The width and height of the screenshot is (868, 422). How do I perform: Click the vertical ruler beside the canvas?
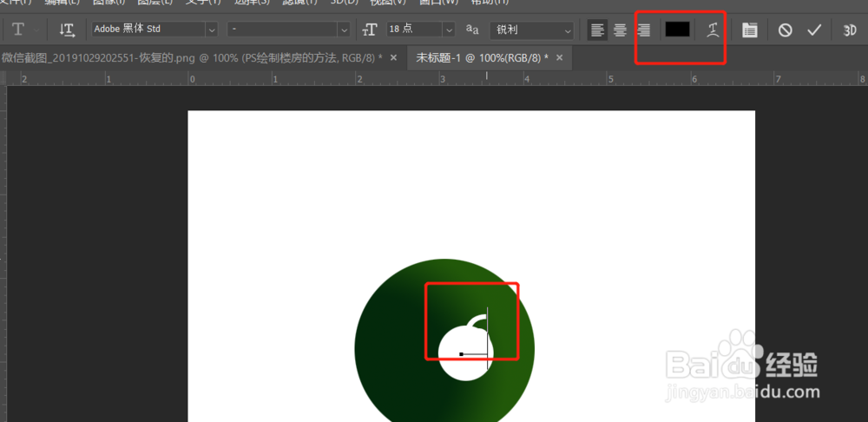[3, 254]
